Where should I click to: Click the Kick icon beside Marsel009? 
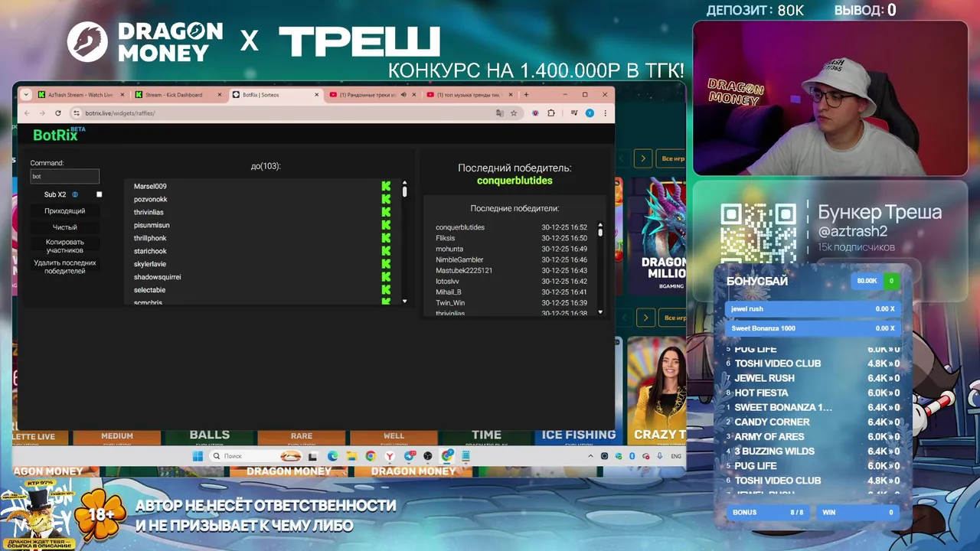click(x=386, y=186)
